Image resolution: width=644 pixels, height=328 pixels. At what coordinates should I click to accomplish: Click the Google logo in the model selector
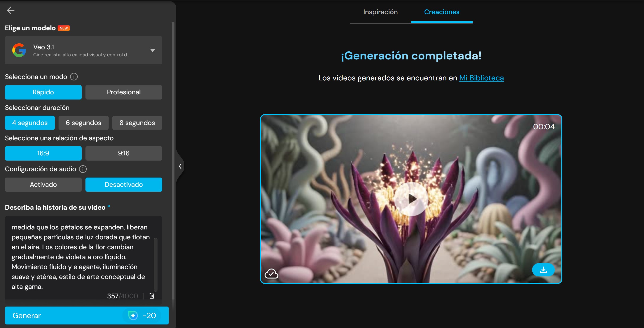point(19,50)
